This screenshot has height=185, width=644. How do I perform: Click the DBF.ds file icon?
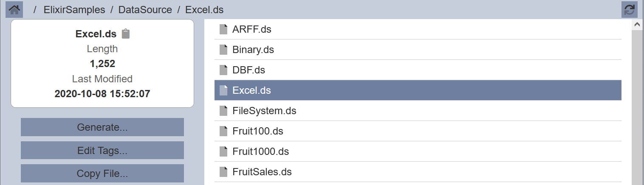point(223,70)
